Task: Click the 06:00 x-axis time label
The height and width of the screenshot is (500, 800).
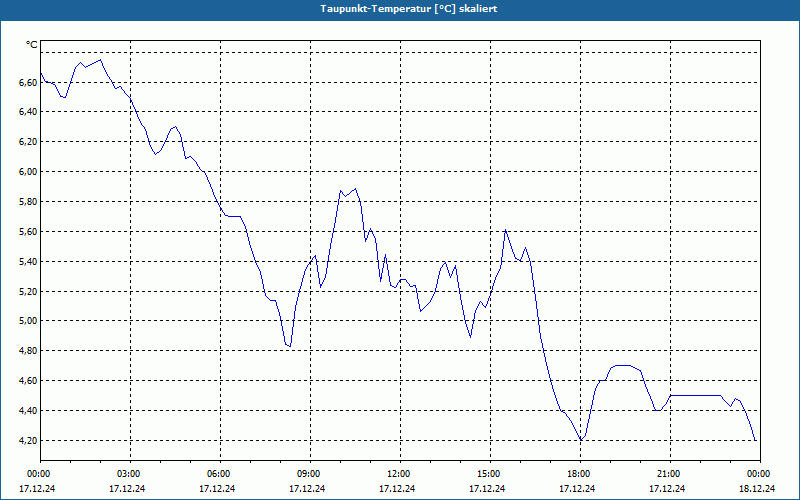Action: (217, 474)
